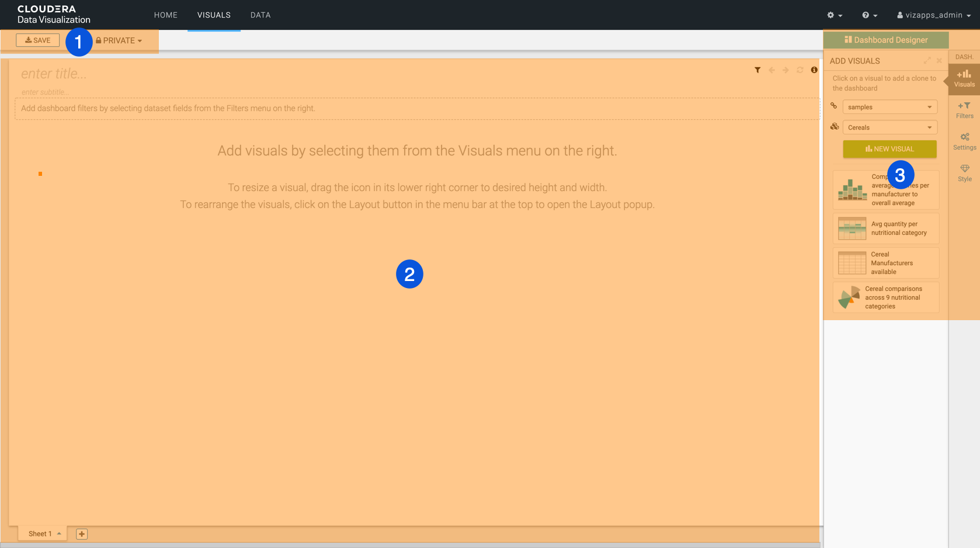Click the refresh dashboard icon
Screen dimensions: 980x548
point(800,70)
